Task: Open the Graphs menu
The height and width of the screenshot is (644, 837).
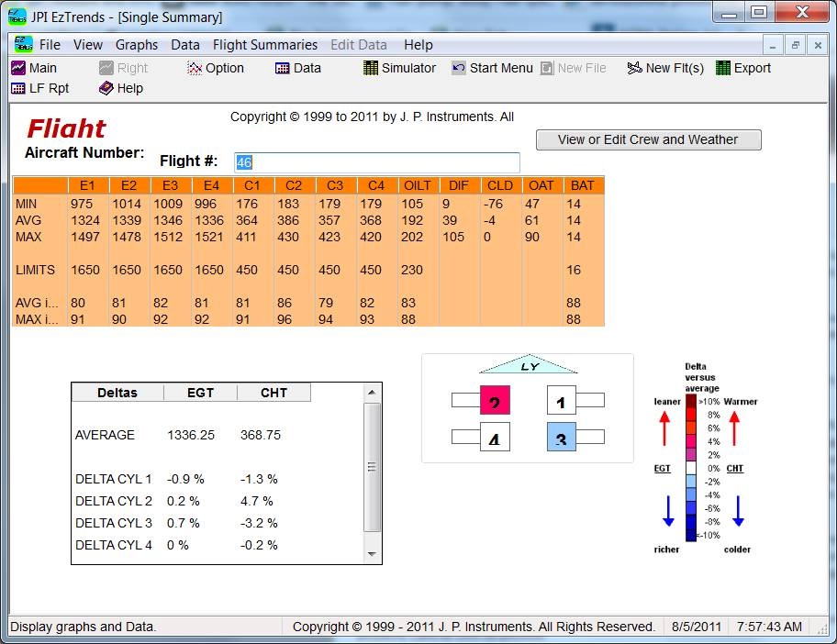Action: pyautogui.click(x=137, y=44)
